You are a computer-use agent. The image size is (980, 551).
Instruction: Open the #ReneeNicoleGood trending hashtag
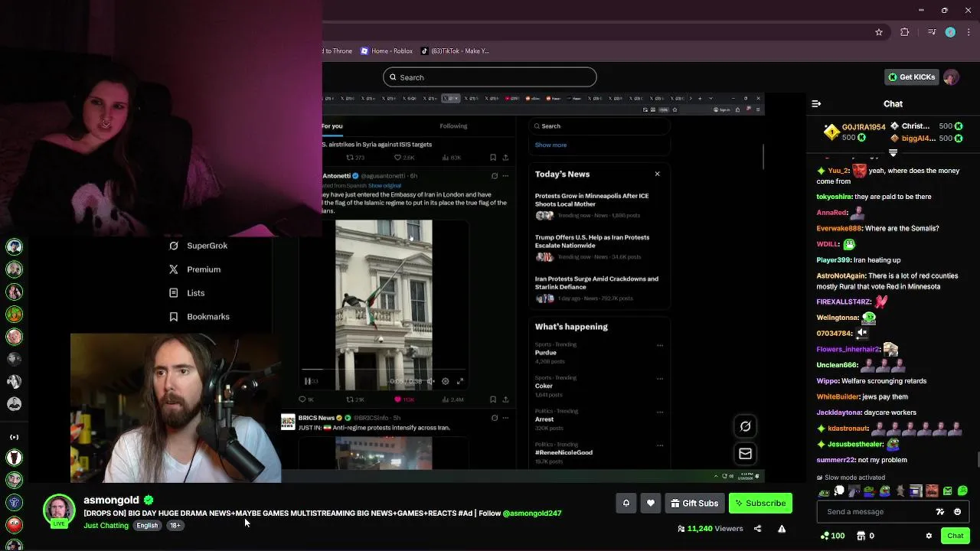[x=563, y=453]
